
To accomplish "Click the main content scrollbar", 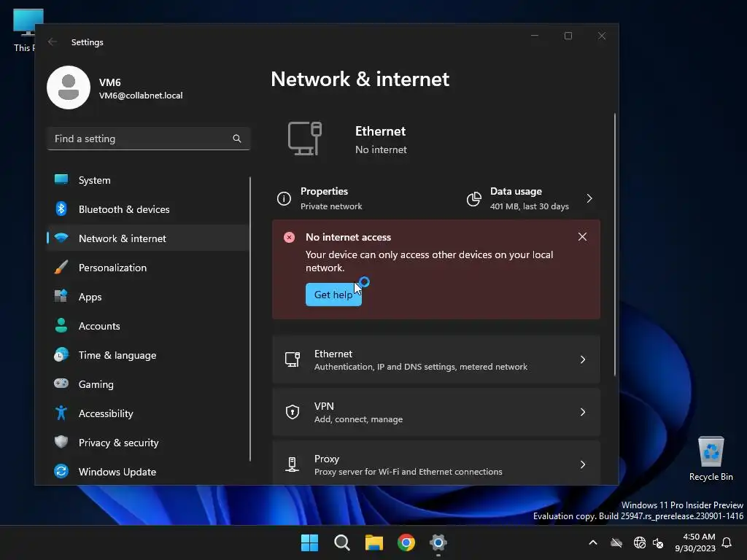I will coord(614,244).
